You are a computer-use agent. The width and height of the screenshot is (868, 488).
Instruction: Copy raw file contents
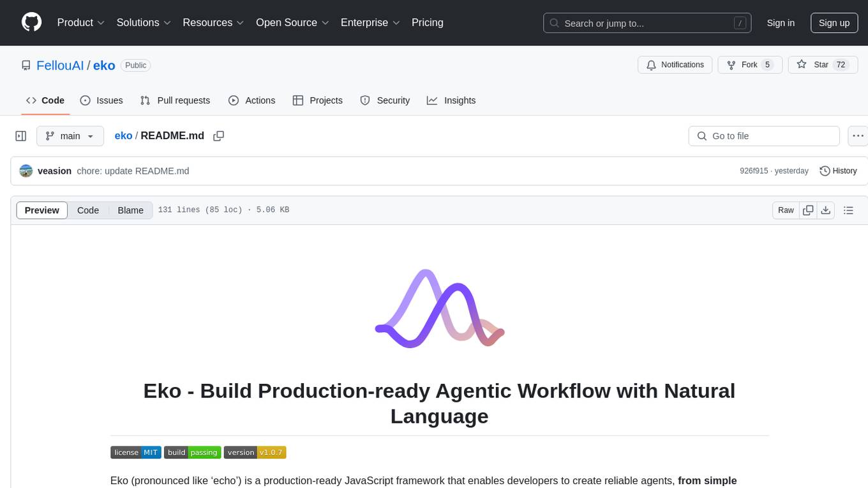point(809,210)
